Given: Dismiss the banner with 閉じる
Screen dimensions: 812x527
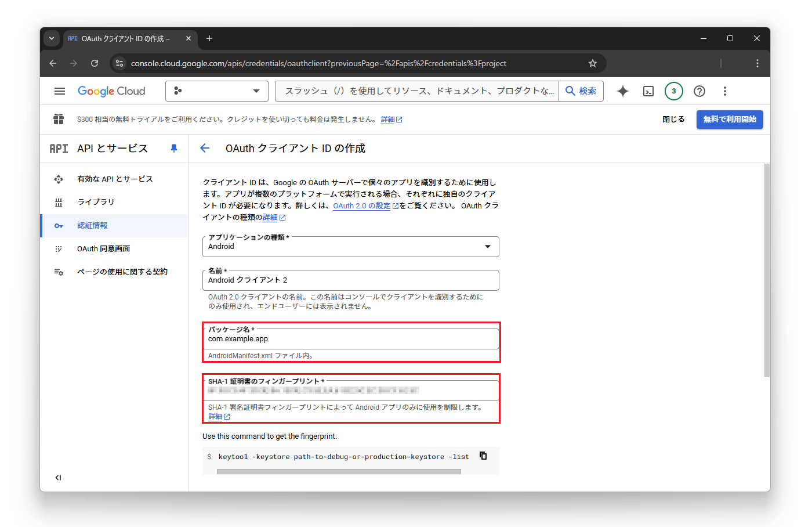Looking at the screenshot, I should click(x=673, y=119).
